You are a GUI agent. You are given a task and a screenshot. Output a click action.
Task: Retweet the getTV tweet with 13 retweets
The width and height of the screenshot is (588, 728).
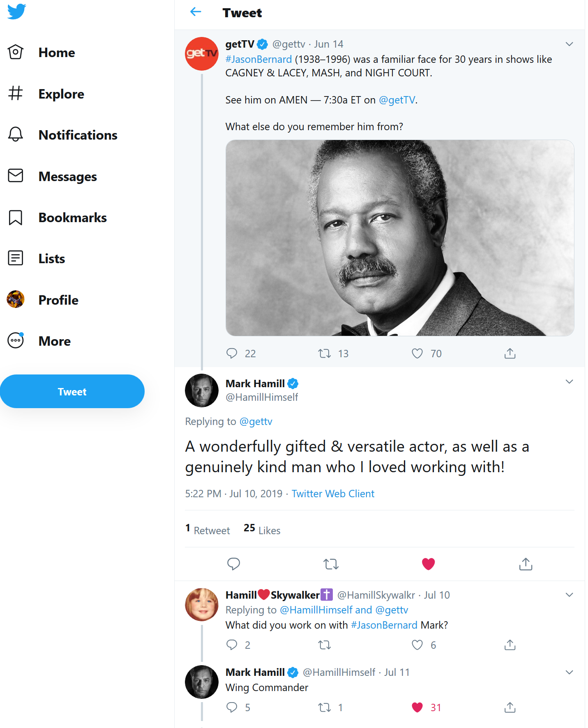coord(325,353)
